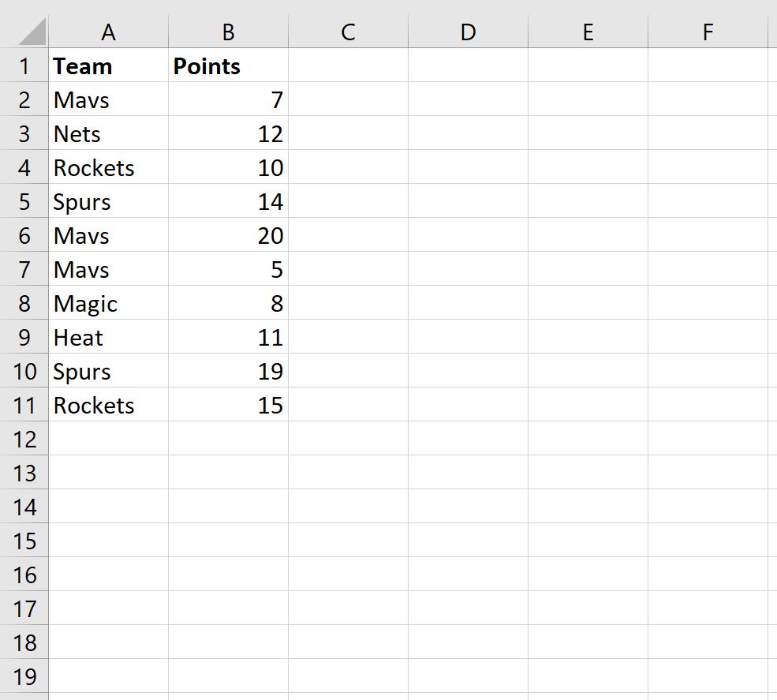Select row 1 header
777x700 pixels.
[24, 66]
